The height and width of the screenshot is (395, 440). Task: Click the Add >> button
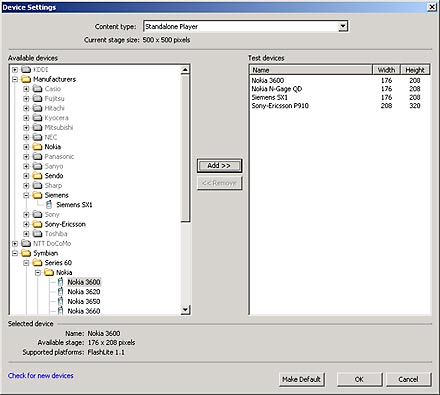pos(219,166)
